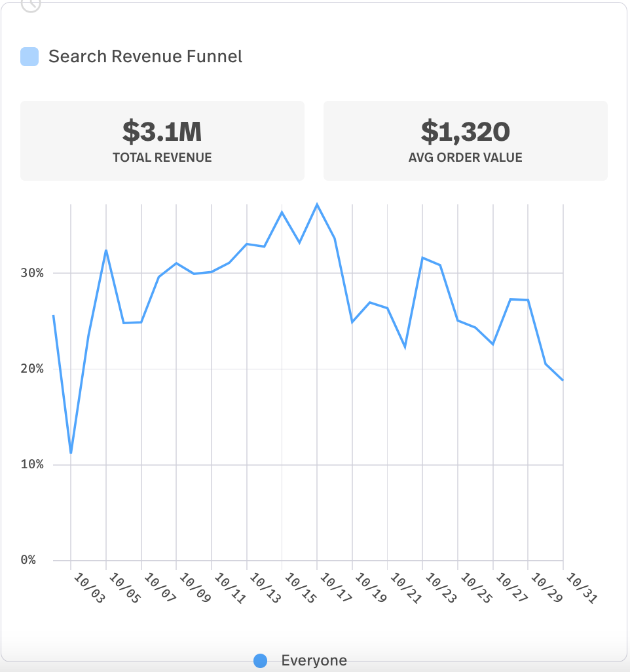Click the final data point at 10/31

click(x=563, y=380)
